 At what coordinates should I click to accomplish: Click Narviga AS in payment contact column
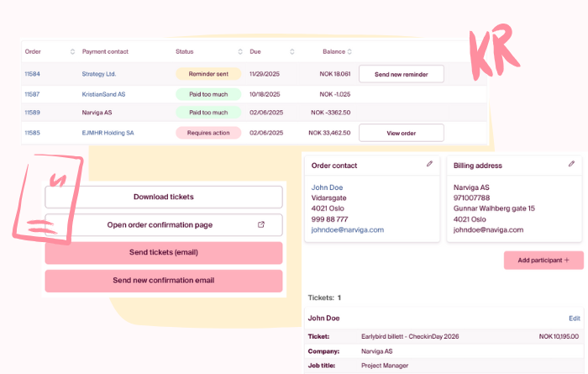[97, 113]
